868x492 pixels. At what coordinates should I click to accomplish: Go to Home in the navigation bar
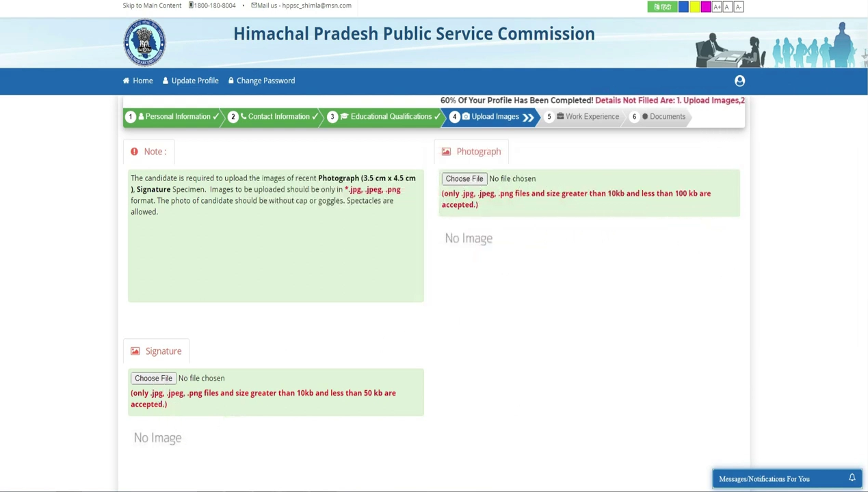point(138,81)
